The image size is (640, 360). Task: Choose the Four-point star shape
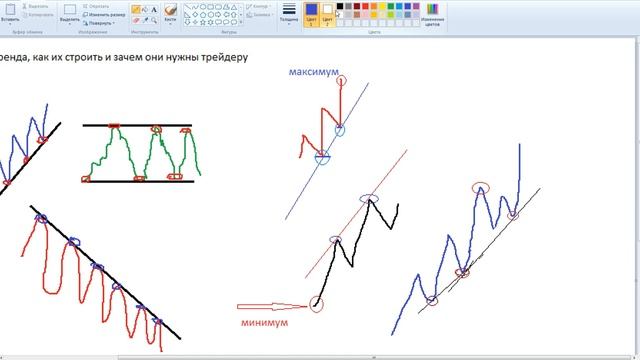[x=195, y=22]
